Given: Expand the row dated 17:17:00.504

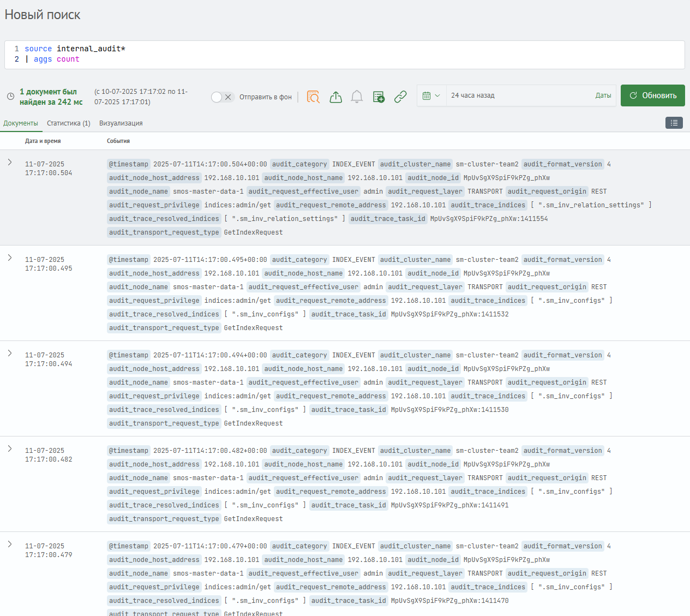Looking at the screenshot, I should pyautogui.click(x=10, y=162).
